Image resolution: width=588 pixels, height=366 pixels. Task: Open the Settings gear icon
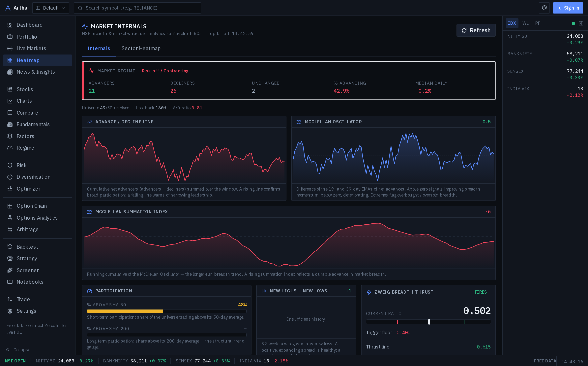click(10, 311)
